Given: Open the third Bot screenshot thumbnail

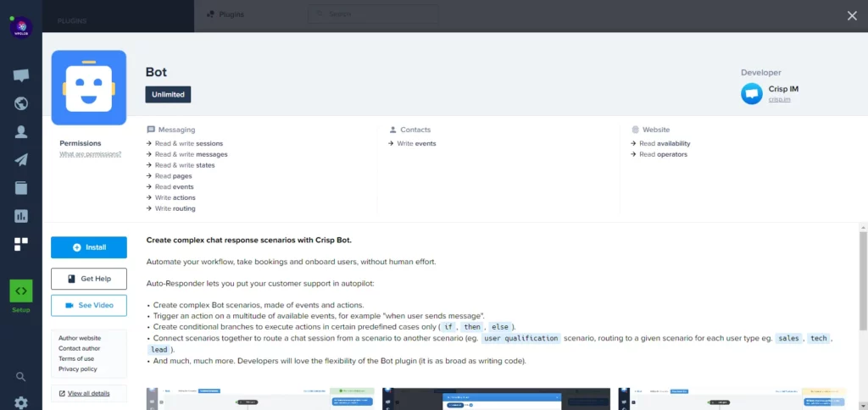Looking at the screenshot, I should pos(732,398).
